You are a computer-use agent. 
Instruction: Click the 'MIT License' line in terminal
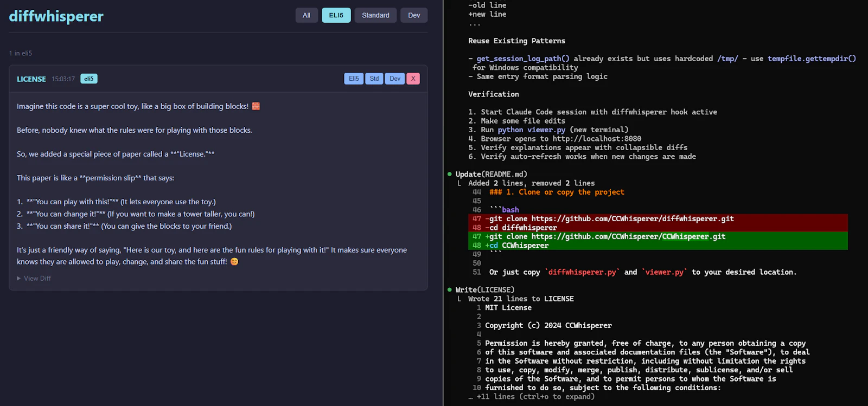point(508,307)
